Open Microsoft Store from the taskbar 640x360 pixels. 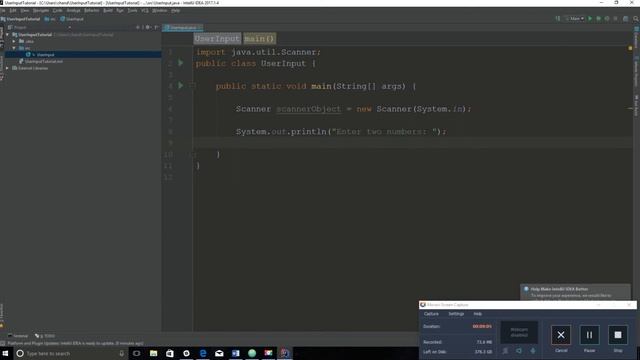pos(170,353)
